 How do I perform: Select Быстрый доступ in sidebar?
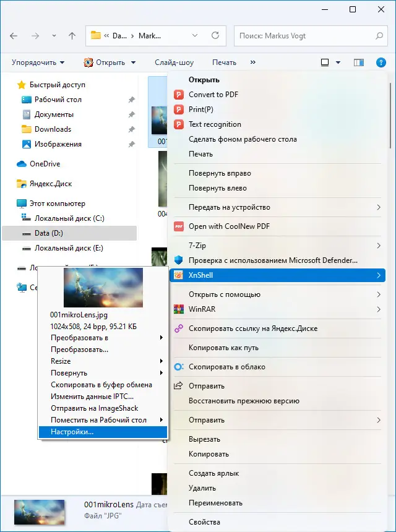[57, 85]
